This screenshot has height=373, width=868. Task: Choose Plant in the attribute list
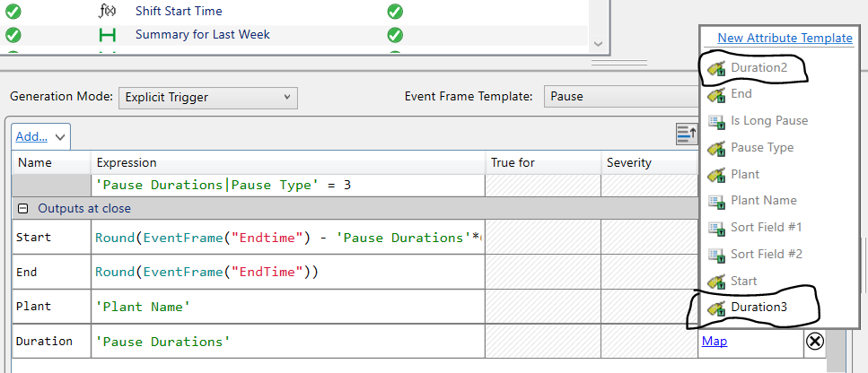[744, 174]
